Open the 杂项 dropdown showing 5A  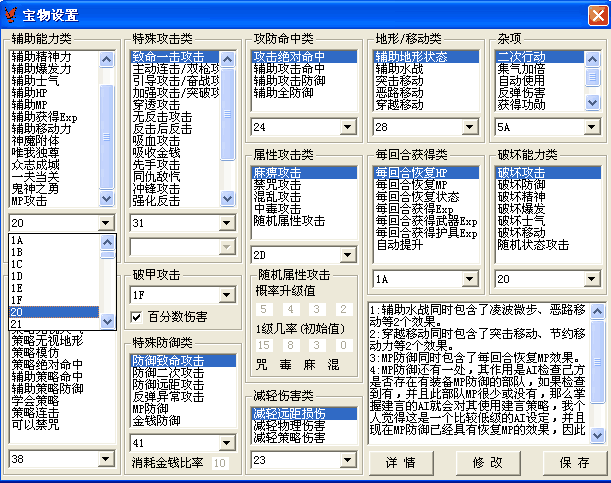click(591, 127)
